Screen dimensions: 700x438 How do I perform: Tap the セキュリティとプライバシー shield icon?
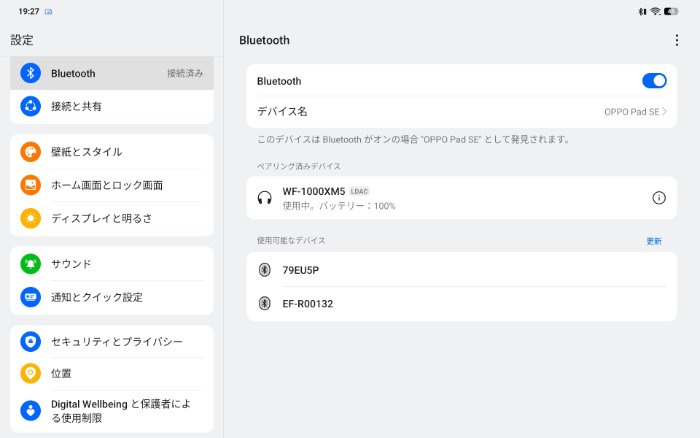(30, 342)
